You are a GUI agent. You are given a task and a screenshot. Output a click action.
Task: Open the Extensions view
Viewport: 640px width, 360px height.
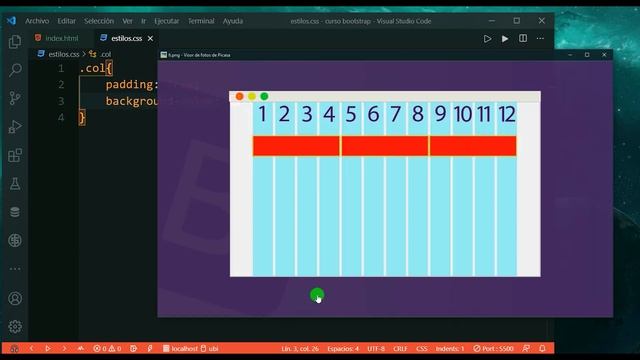click(15, 155)
